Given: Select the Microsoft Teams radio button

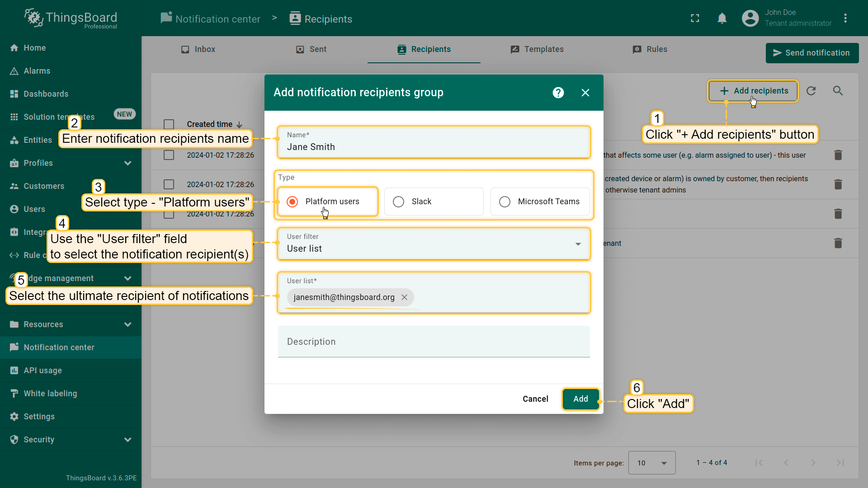Looking at the screenshot, I should tap(505, 202).
